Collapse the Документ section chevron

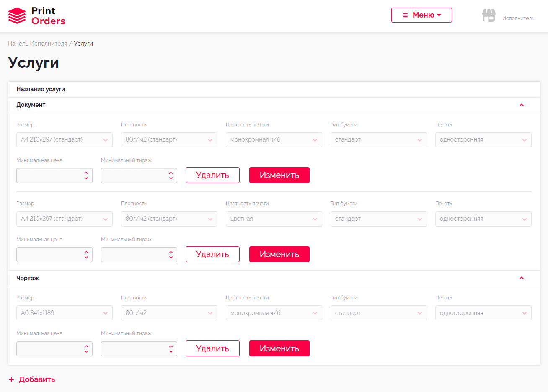[x=522, y=105]
